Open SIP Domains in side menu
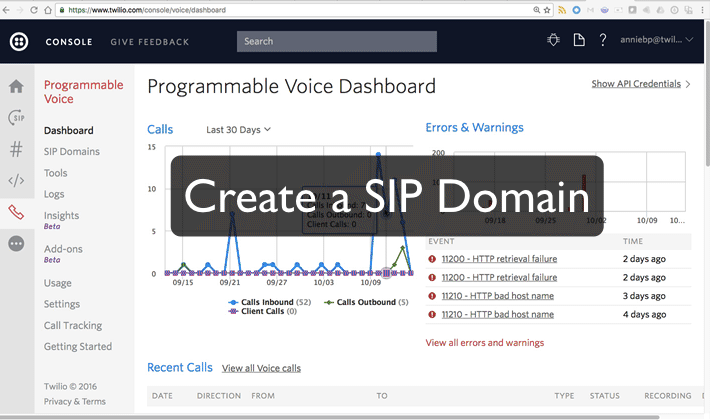This screenshot has width=710, height=420. click(x=72, y=152)
